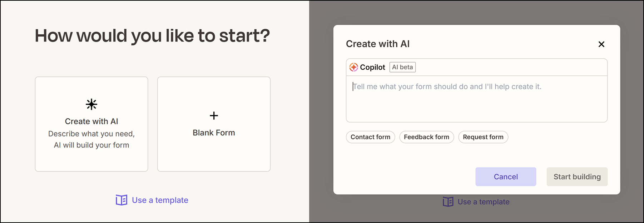Choose the Create with AI card
Image resolution: width=644 pixels, height=223 pixels.
[x=91, y=124]
